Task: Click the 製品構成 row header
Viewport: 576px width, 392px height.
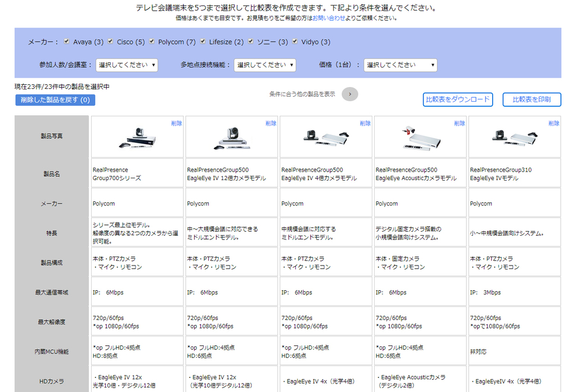Action: click(52, 263)
